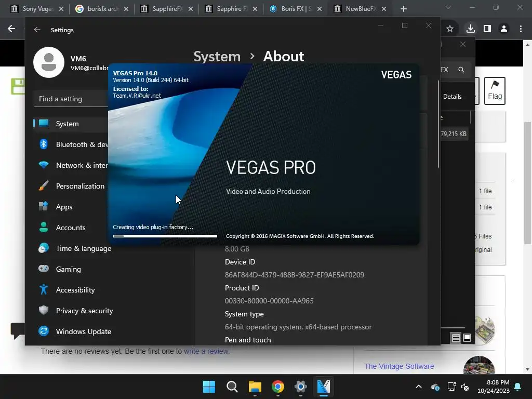This screenshot has width=532, height=399.
Task: Click the Device ID value text
Action: point(295,275)
